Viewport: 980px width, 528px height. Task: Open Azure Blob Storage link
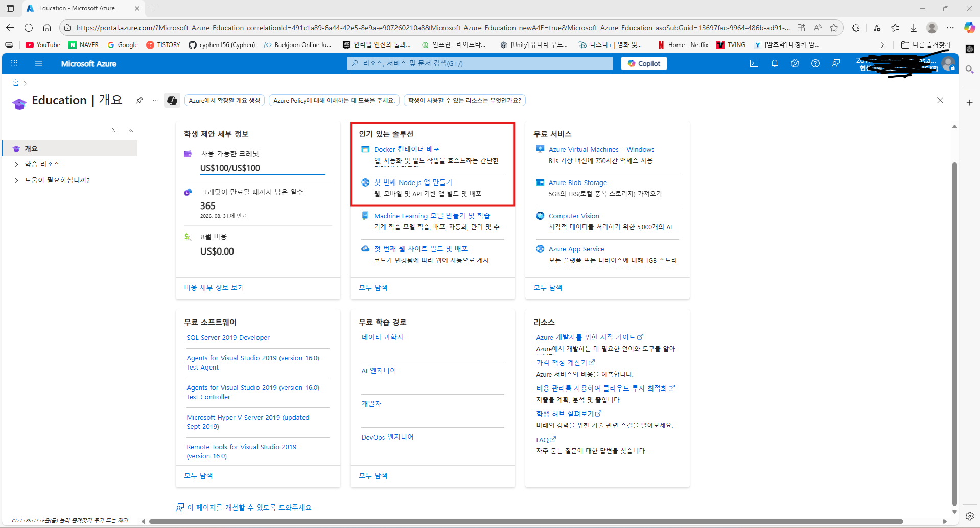(x=578, y=182)
